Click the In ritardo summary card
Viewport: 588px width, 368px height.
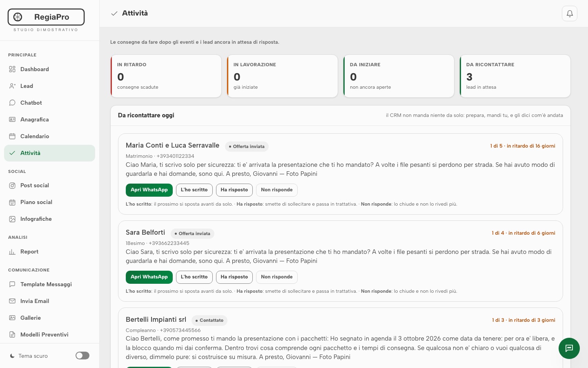click(x=166, y=76)
